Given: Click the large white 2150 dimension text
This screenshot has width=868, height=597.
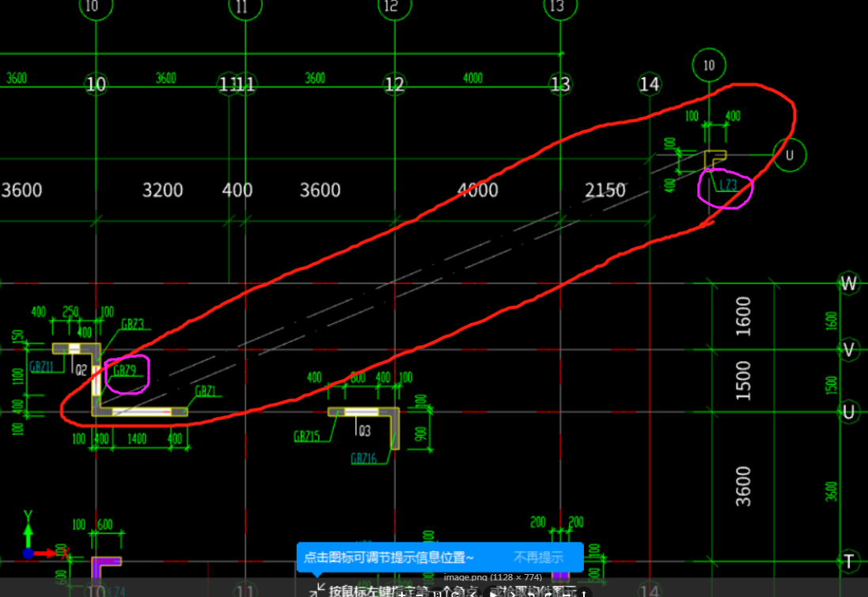Looking at the screenshot, I should pos(605,191).
